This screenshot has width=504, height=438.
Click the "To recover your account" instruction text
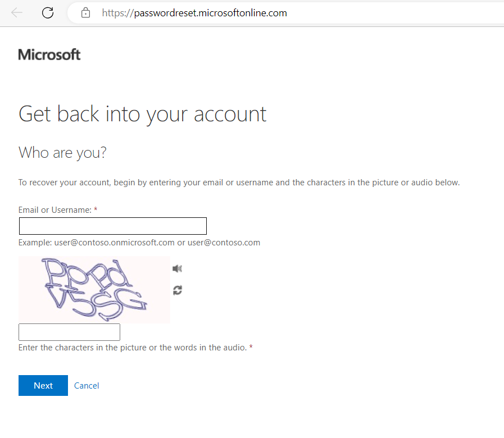(239, 182)
